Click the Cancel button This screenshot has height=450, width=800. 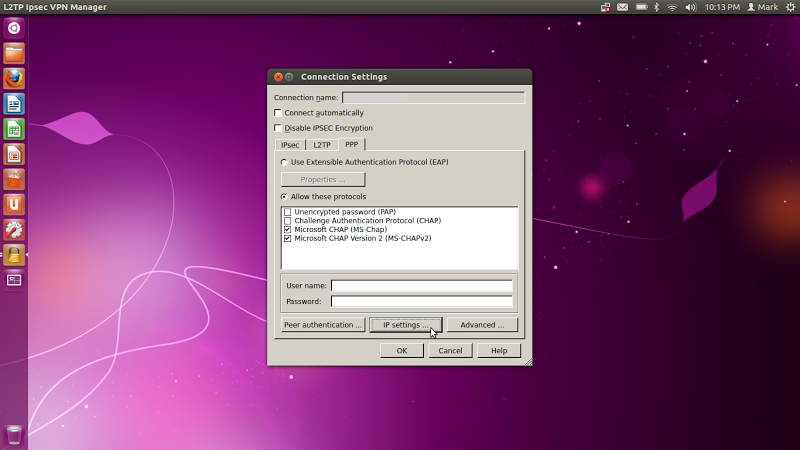click(450, 351)
